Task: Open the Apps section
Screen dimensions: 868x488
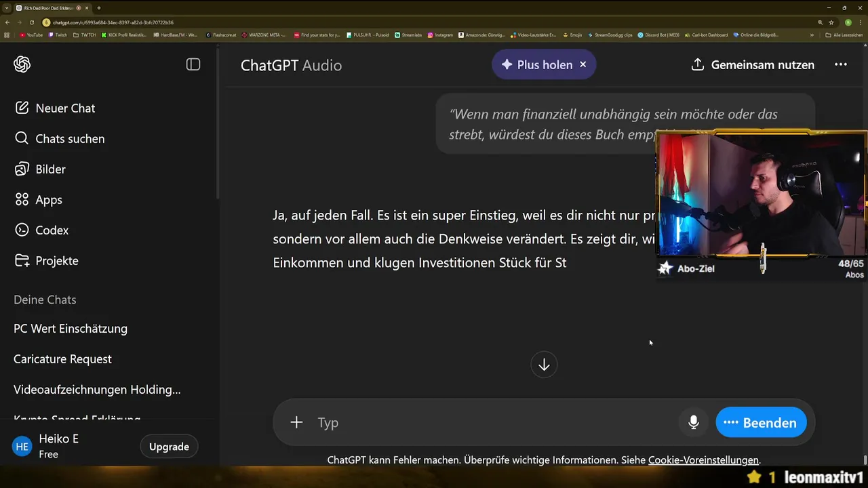Action: pos(39,199)
